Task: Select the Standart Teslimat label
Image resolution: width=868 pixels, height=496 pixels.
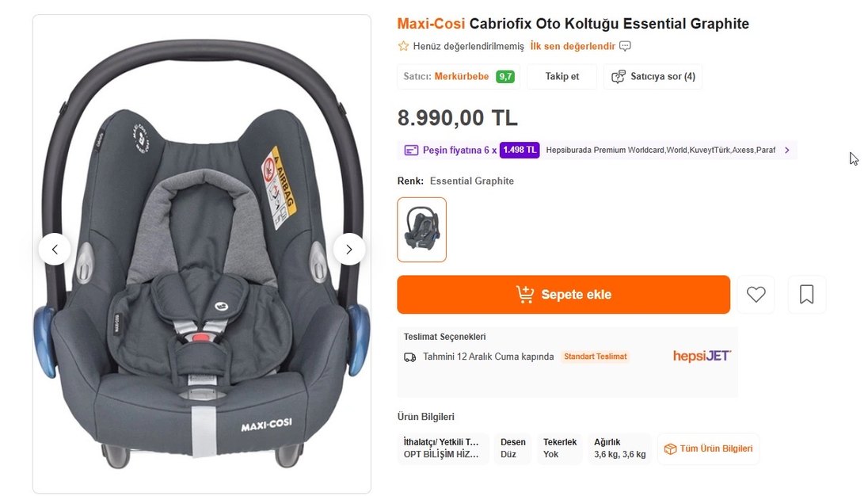Action: (595, 356)
